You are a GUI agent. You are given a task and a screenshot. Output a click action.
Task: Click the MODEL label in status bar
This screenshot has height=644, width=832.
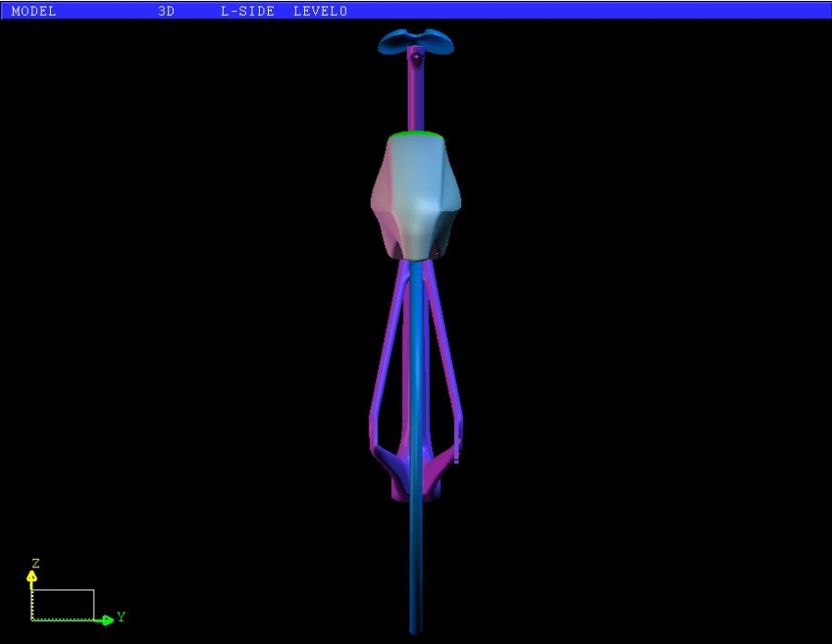[33, 12]
